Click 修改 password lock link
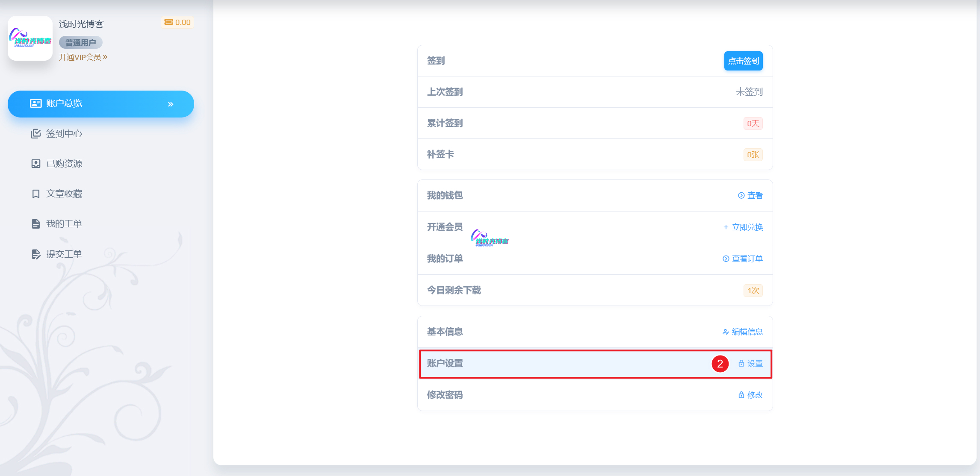 (751, 395)
